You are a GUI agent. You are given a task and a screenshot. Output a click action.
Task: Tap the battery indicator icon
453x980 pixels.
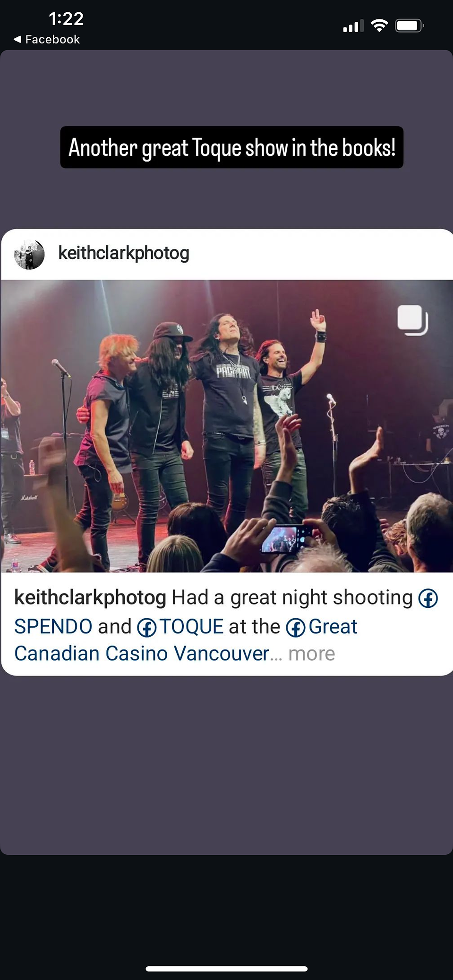click(x=410, y=26)
